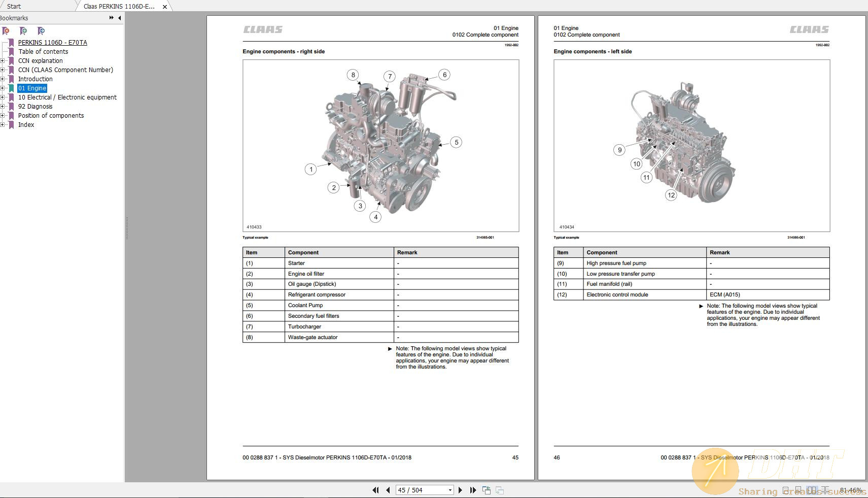Click the ECM (A015) remark cell
This screenshot has width=868, height=498.
[x=768, y=294]
